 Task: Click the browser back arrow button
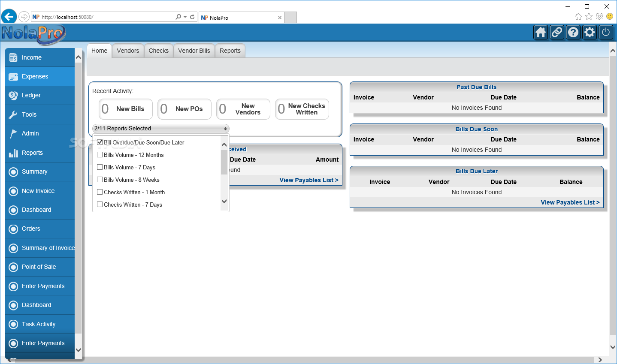[9, 17]
